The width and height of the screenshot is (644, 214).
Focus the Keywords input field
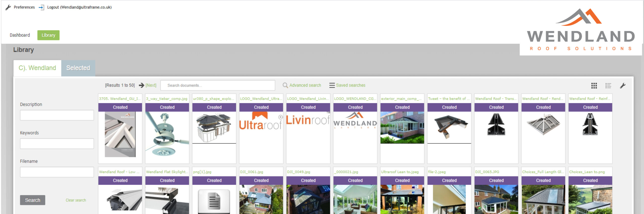tap(57, 144)
